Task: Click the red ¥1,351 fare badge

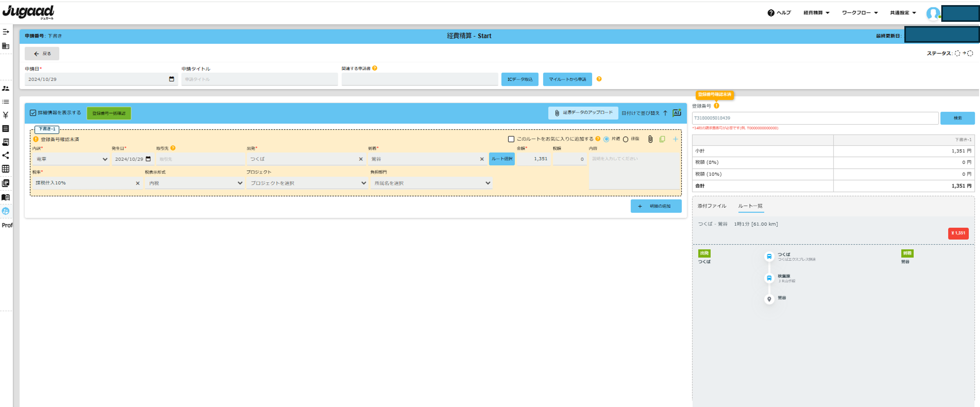Action: (x=958, y=233)
